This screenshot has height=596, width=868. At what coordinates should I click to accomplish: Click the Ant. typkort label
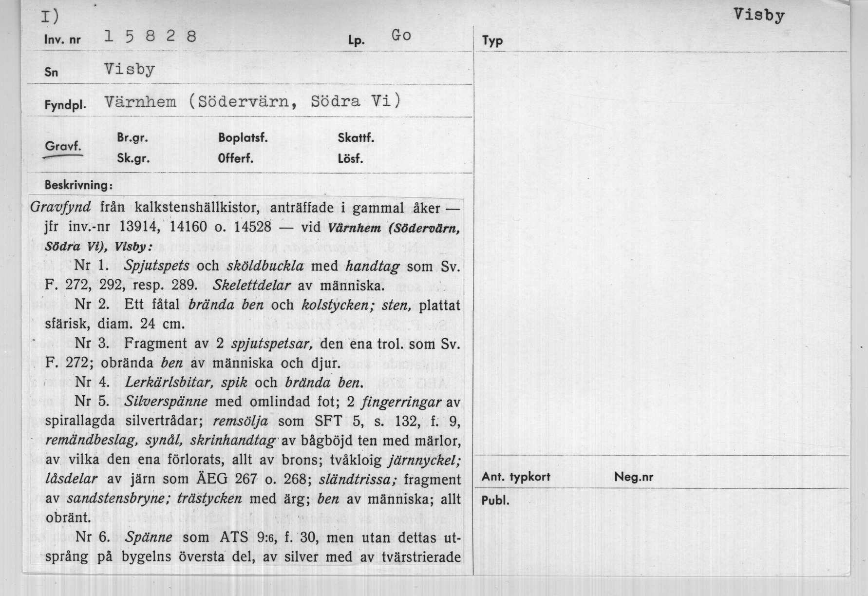click(515, 477)
